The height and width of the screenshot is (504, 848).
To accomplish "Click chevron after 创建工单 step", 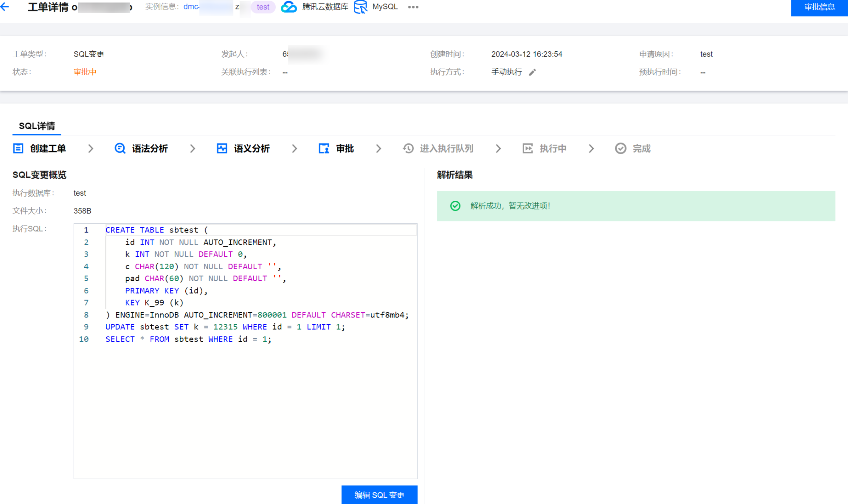I will coord(91,148).
